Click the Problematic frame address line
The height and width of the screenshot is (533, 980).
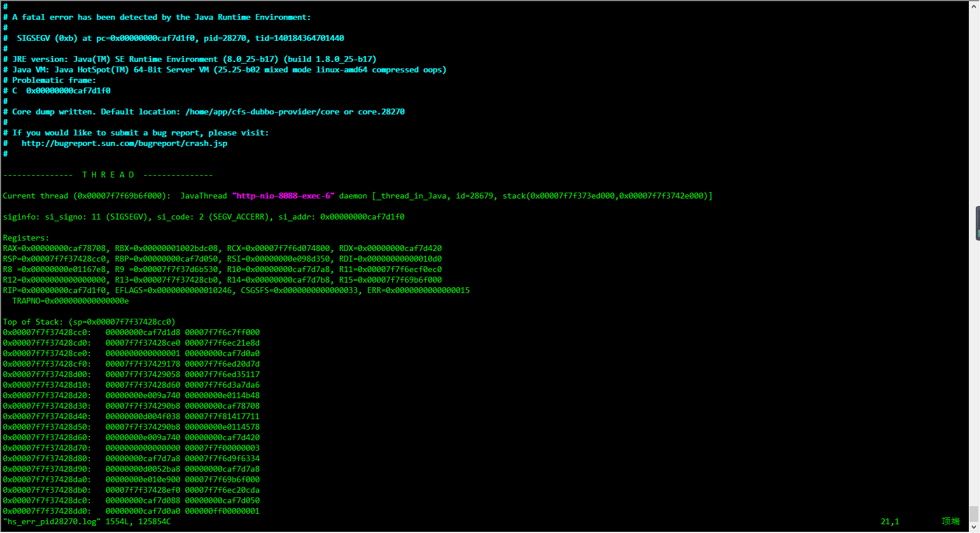coord(67,90)
